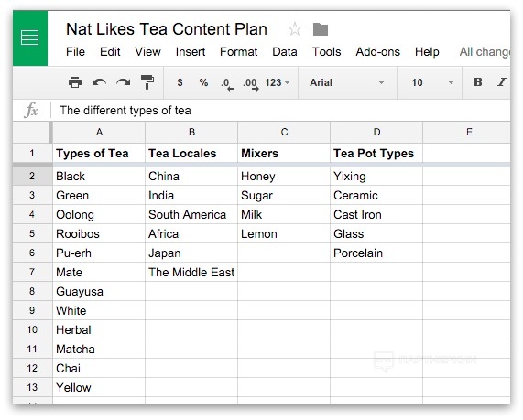This screenshot has width=523, height=420.
Task: Open the Insert menu
Action: coord(191,52)
